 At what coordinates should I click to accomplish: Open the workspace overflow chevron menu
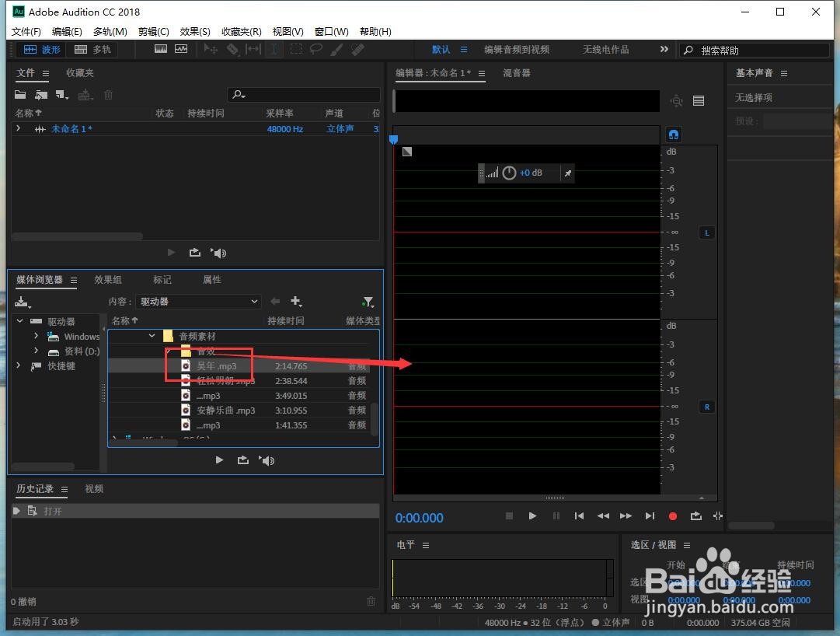coord(664,49)
